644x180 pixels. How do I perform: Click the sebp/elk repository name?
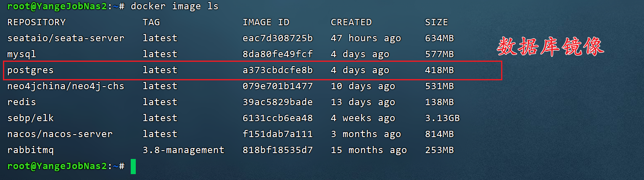30,118
